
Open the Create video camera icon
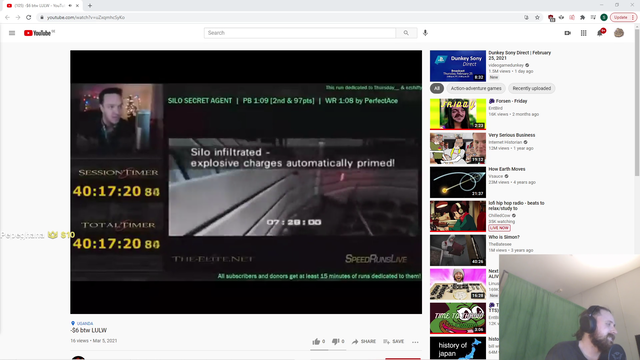click(567, 33)
